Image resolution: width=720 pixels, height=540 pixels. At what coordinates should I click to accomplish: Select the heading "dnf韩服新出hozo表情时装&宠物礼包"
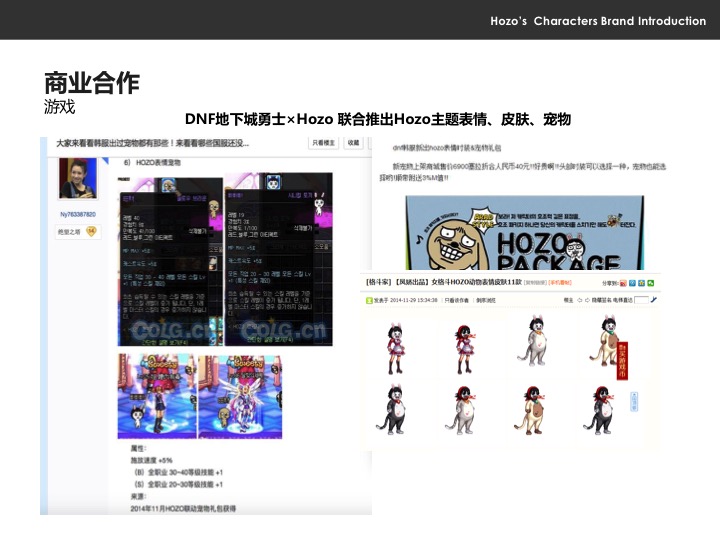pos(446,148)
